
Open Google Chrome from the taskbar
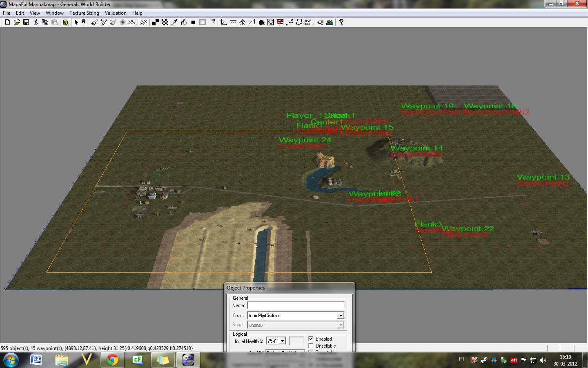[112, 360]
